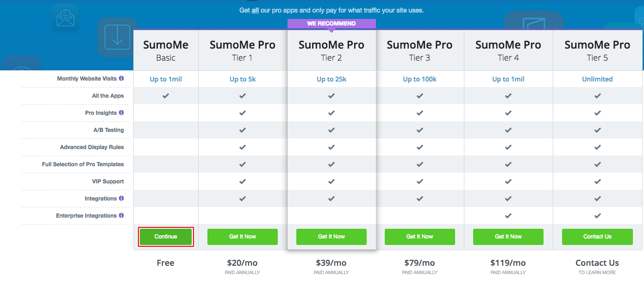
Task: Hit Get It Now for Tier 4
Action: pyautogui.click(x=508, y=237)
